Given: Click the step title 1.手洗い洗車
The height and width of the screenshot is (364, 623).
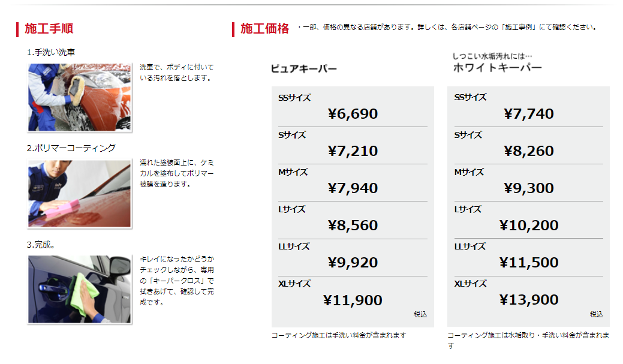Looking at the screenshot, I should tap(51, 52).
